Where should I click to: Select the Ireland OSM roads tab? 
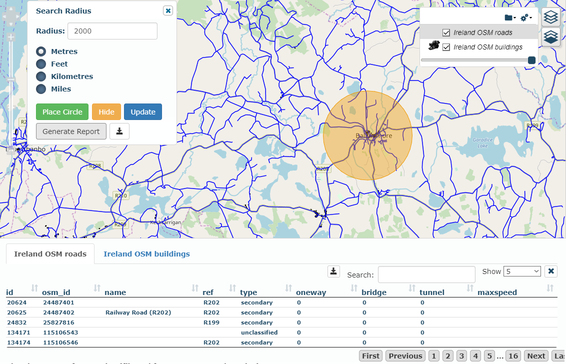pyautogui.click(x=50, y=254)
